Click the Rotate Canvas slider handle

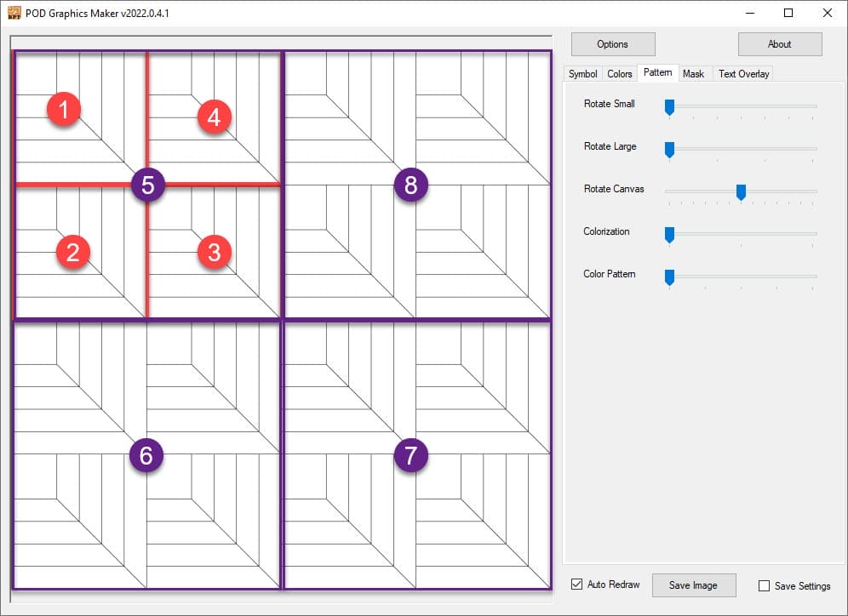click(741, 191)
